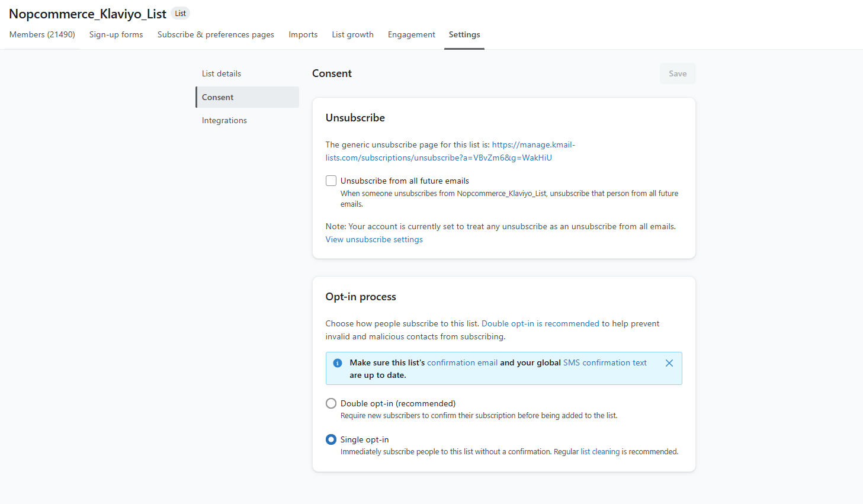The height and width of the screenshot is (504, 863).
Task: Select the Settings tab
Action: (x=464, y=34)
